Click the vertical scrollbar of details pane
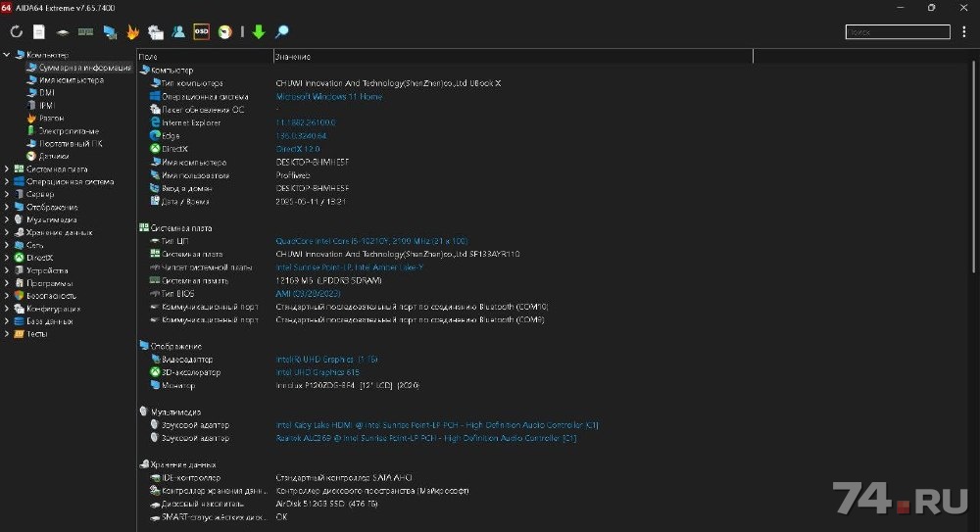The image size is (980, 532). 974,166
